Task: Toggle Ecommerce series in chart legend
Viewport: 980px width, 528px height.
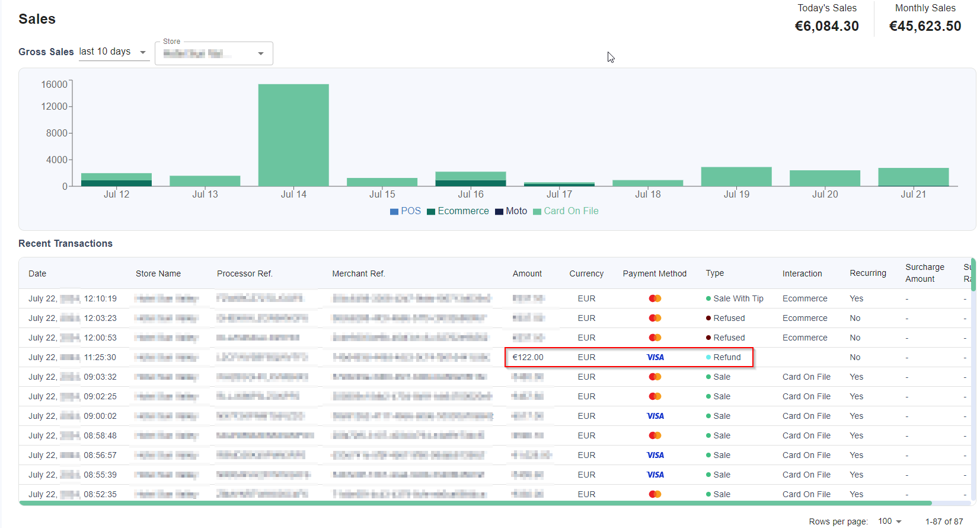Action: coord(458,211)
